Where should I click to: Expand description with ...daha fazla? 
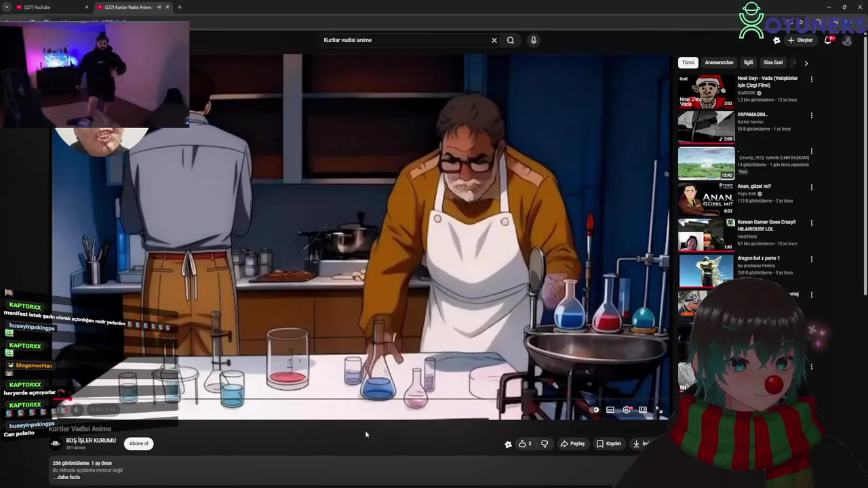click(66, 477)
